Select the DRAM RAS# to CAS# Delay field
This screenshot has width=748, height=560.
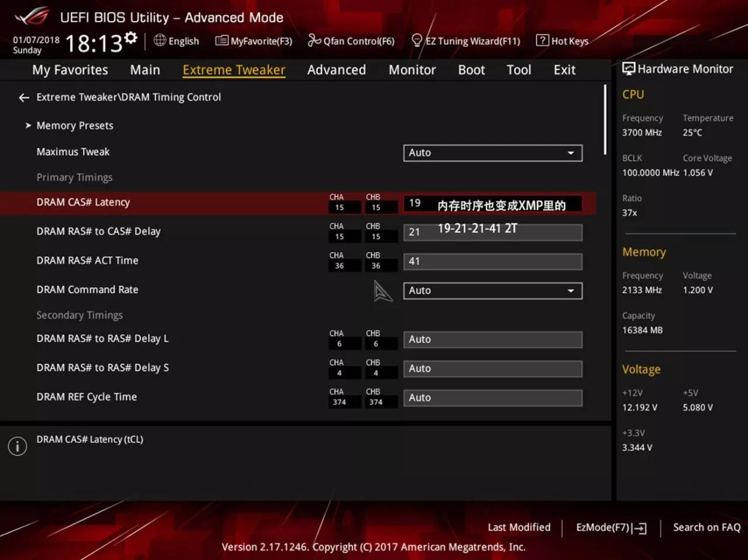pos(493,232)
